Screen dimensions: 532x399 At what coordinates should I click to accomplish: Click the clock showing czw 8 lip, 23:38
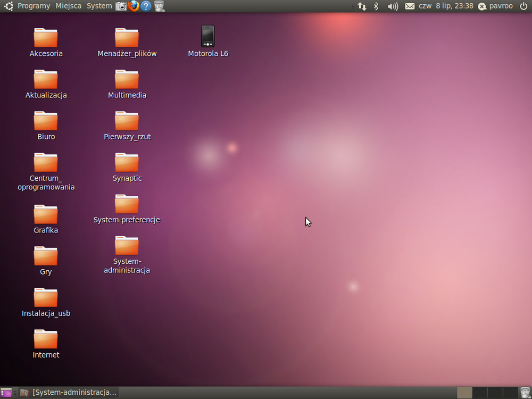[x=446, y=6]
